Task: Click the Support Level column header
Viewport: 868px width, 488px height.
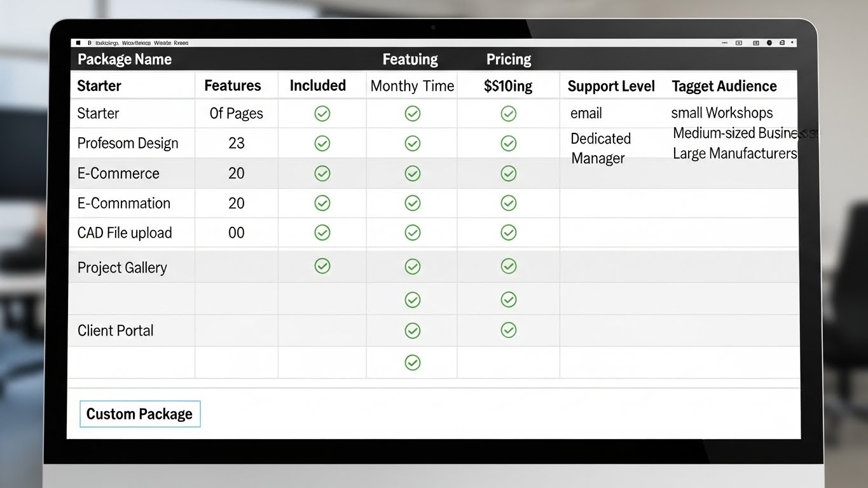Action: click(610, 86)
